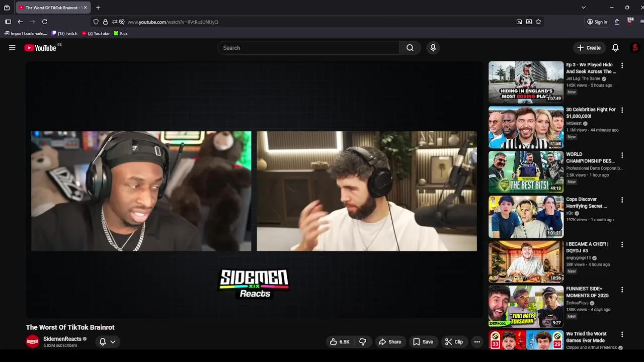View site security padlock info
Image resolution: width=644 pixels, height=362 pixels.
(105, 22)
